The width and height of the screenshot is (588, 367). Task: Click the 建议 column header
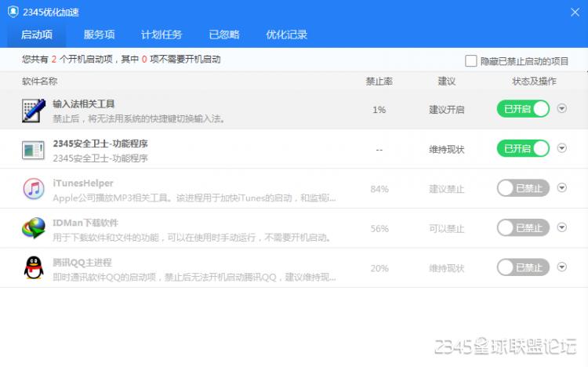click(x=447, y=81)
